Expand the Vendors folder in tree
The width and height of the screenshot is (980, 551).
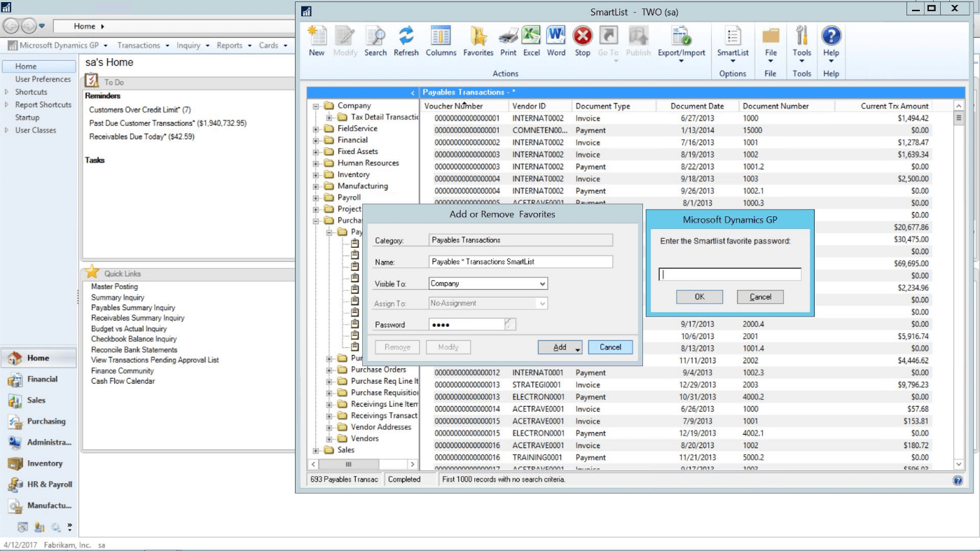(331, 438)
